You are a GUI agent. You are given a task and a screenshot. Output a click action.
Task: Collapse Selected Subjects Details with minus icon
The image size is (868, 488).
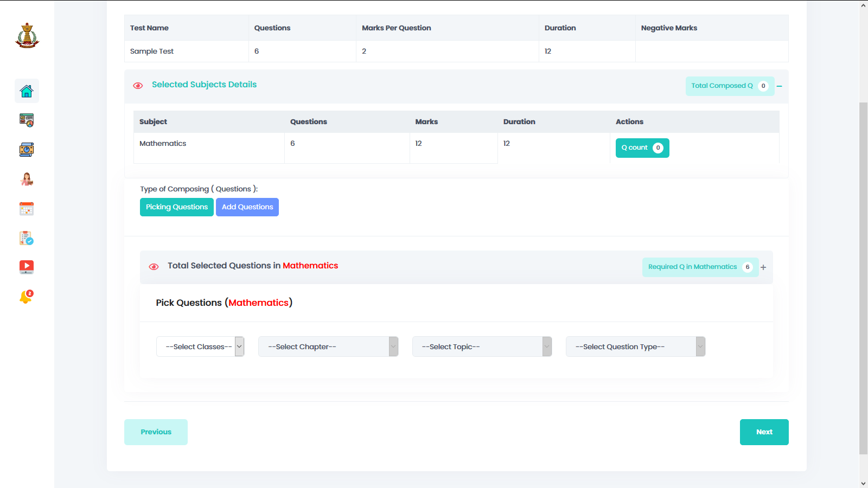tap(779, 86)
